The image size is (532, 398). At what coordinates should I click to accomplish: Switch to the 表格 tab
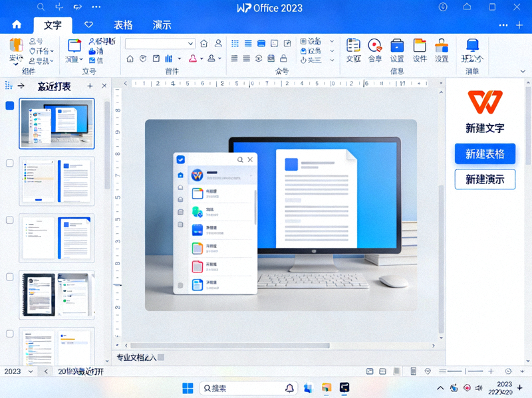[x=123, y=25]
